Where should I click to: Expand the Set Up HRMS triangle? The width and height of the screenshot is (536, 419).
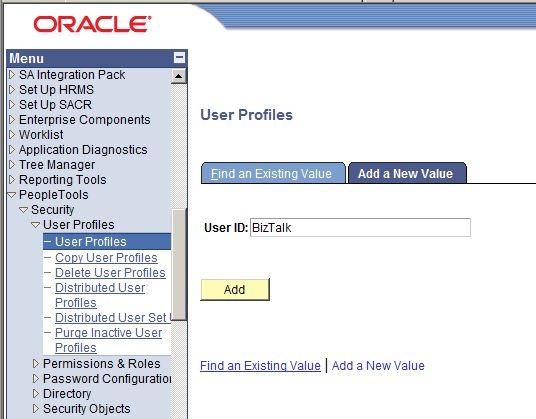[12, 90]
